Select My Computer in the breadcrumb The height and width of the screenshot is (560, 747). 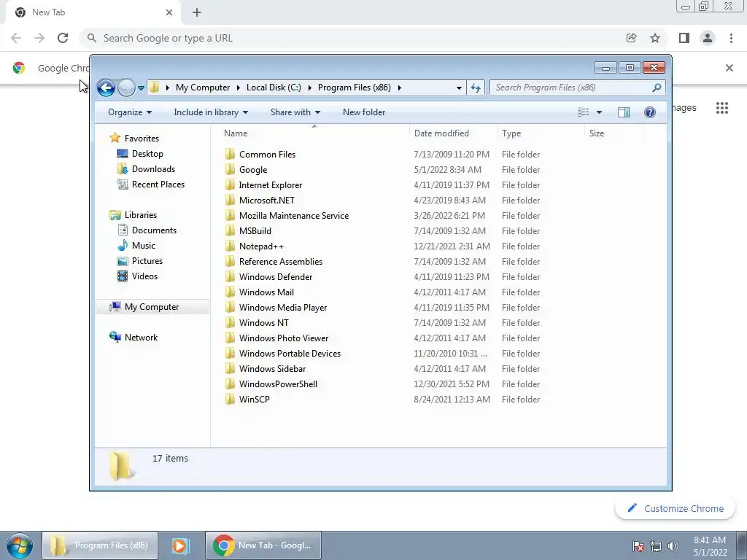coord(203,87)
